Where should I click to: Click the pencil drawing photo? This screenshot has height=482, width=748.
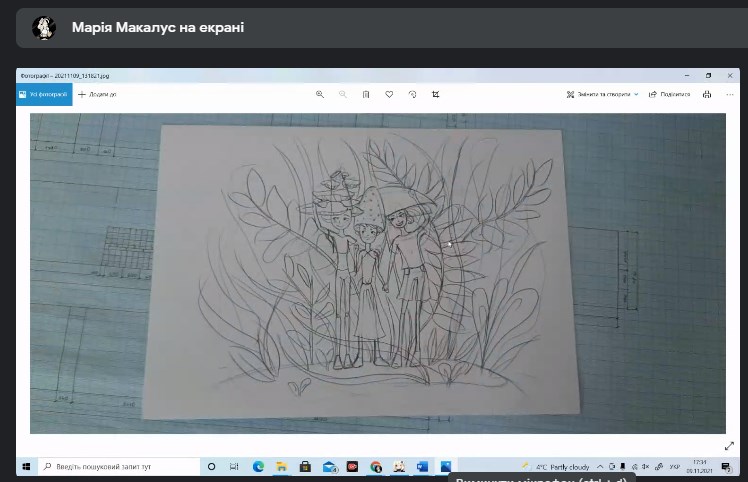coord(378,273)
